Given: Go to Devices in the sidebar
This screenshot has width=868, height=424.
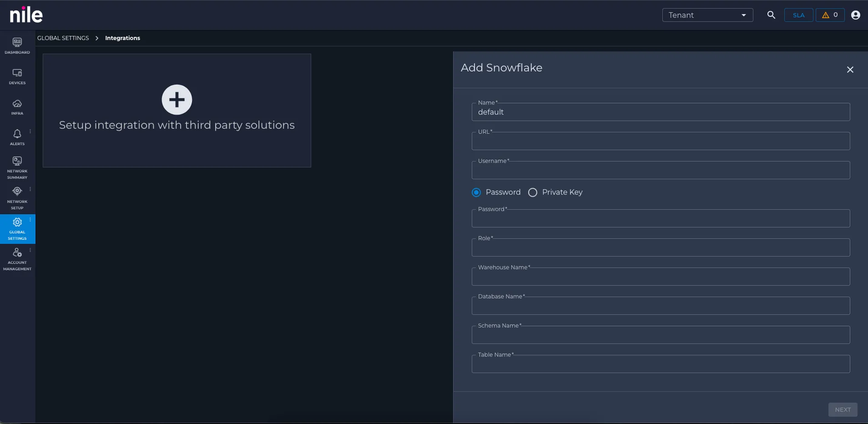Looking at the screenshot, I should pyautogui.click(x=17, y=76).
